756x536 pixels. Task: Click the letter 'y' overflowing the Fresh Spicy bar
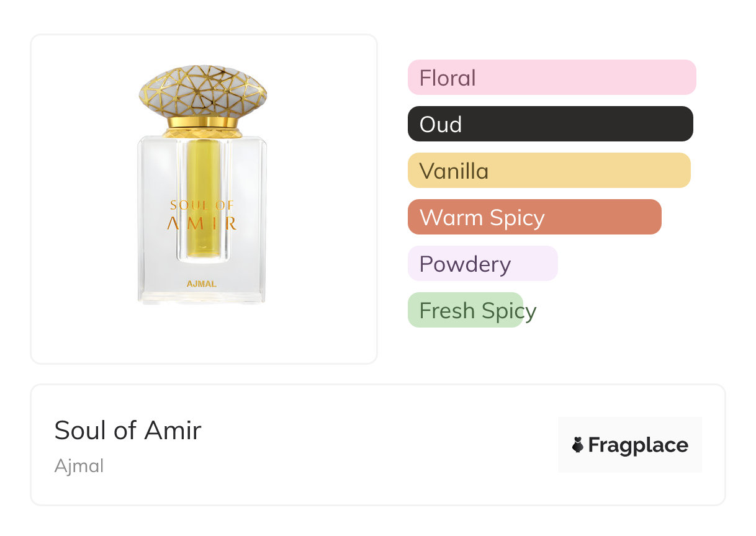point(530,312)
